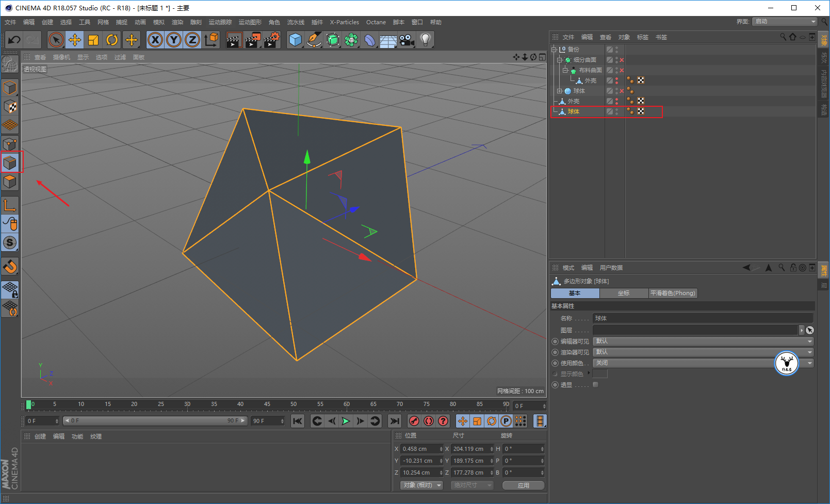Open the 编辑器可见 dropdown
830x504 pixels.
(x=704, y=342)
